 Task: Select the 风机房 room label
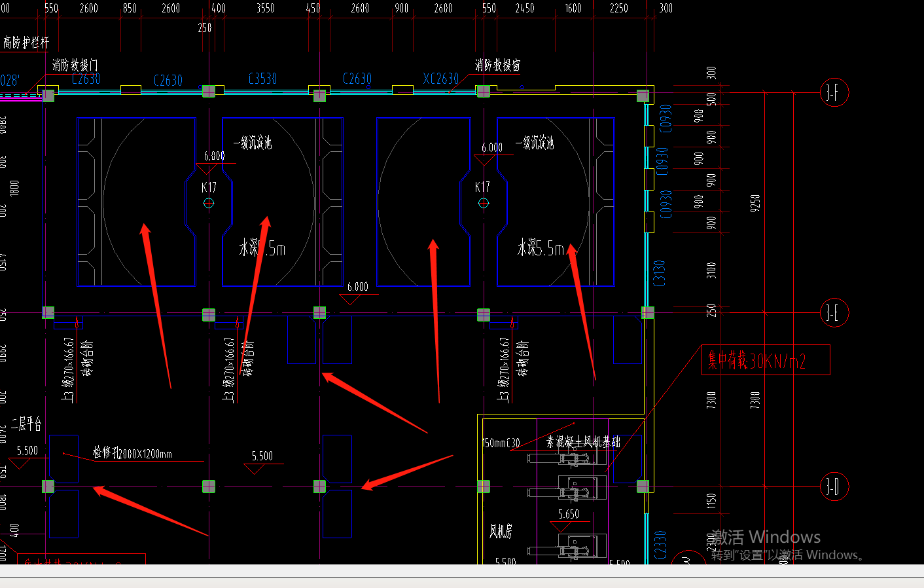coord(501,531)
